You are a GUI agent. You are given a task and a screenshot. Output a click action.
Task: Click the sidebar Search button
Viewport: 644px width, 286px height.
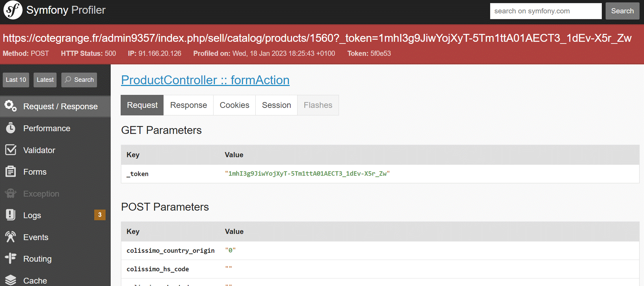tap(79, 80)
